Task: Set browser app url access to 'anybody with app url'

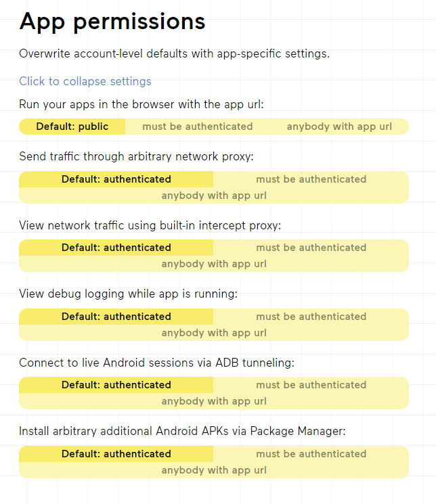Action: (x=339, y=127)
